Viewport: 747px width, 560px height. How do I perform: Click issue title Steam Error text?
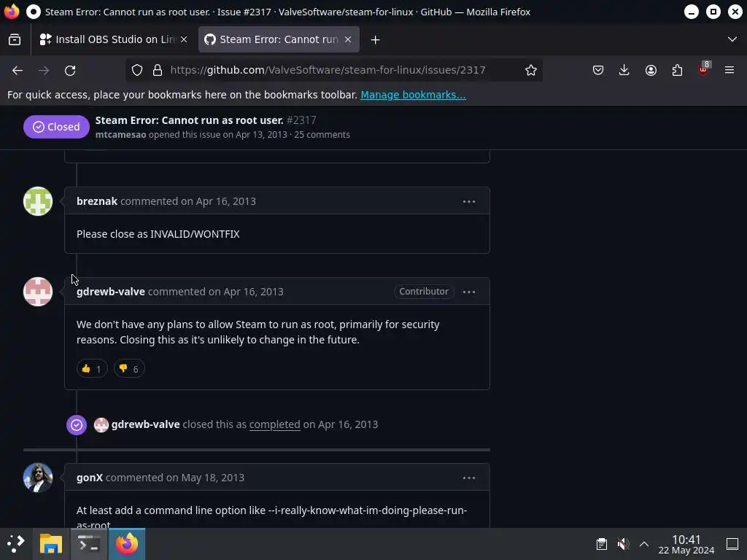[x=189, y=120]
